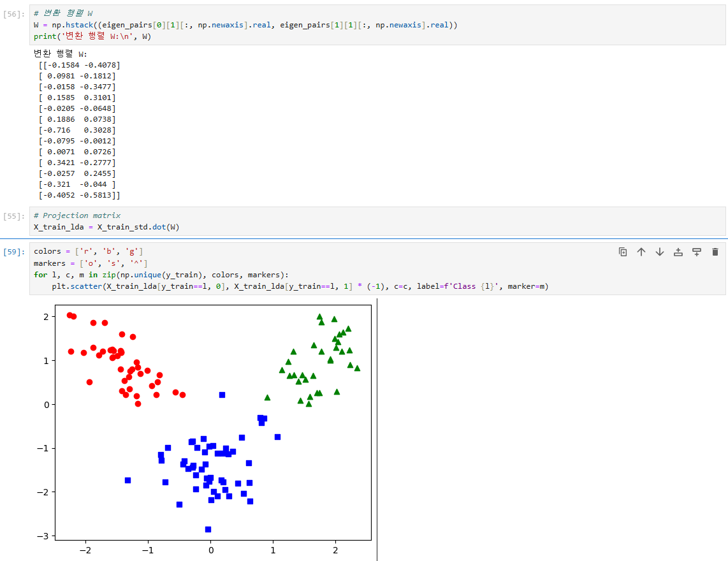
Task: Click the [59]: execution prompt
Action: point(13,251)
